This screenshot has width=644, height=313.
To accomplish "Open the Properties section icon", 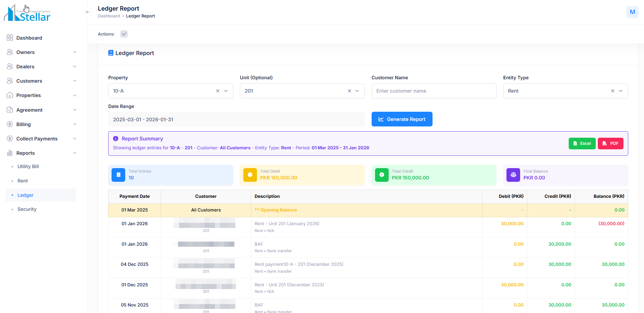I will pyautogui.click(x=10, y=95).
